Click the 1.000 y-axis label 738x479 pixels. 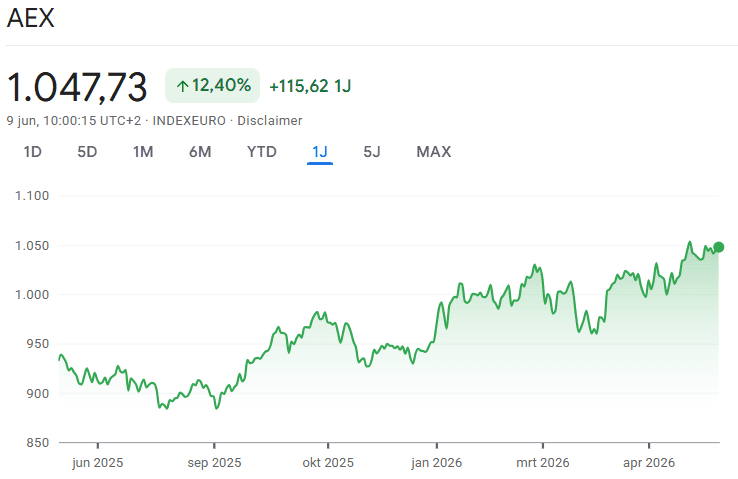click(32, 295)
